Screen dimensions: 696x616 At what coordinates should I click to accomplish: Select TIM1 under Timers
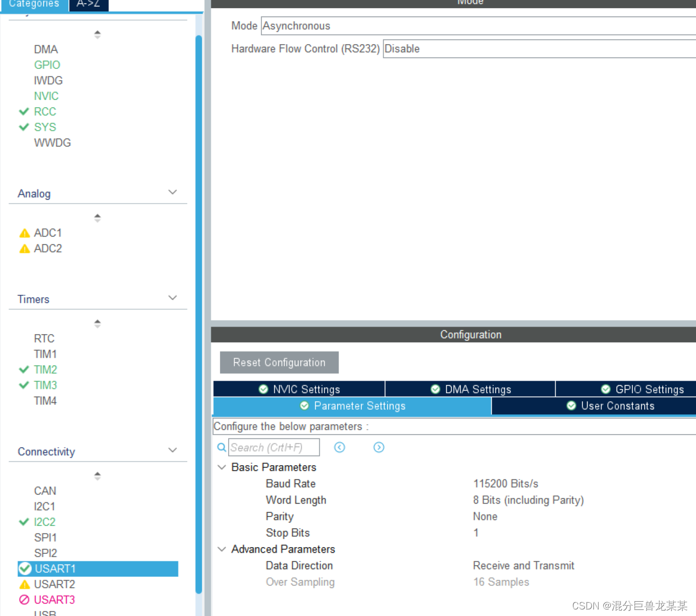pos(45,354)
